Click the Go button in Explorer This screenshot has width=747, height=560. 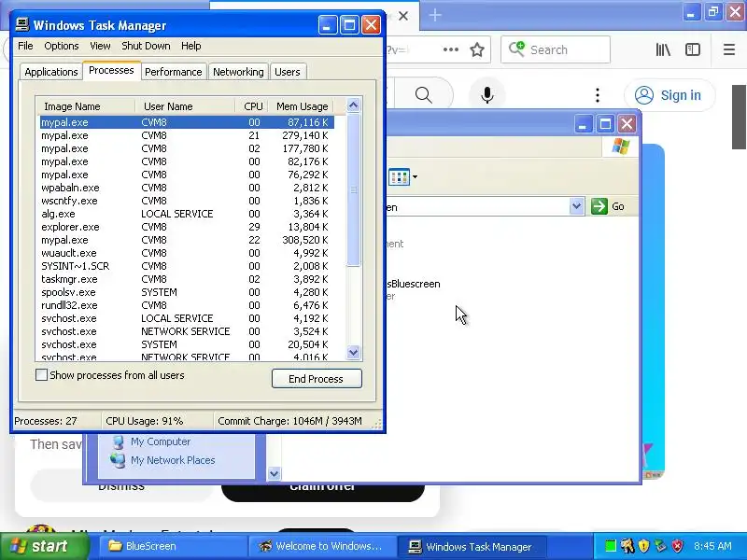[608, 206]
